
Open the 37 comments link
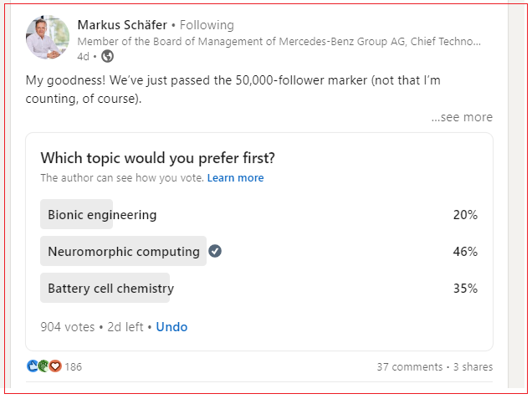click(x=409, y=367)
